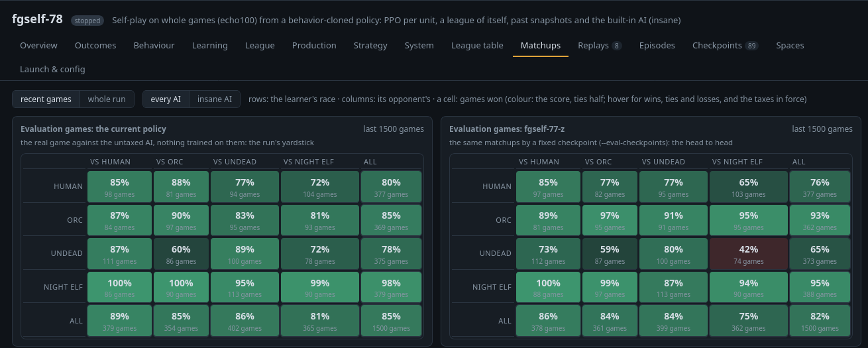
Task: Switch to whole run view
Action: coord(107,99)
